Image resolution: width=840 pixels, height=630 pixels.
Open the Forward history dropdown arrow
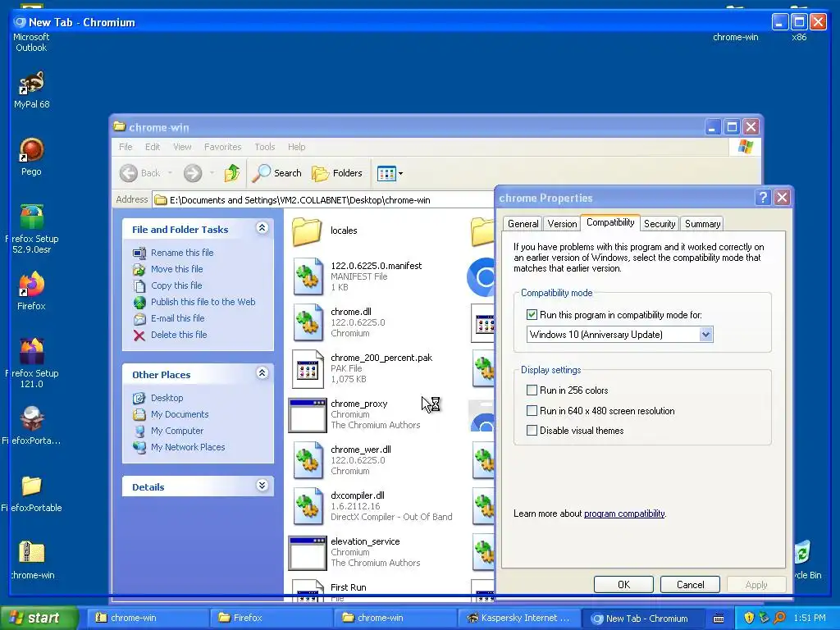[x=212, y=173]
